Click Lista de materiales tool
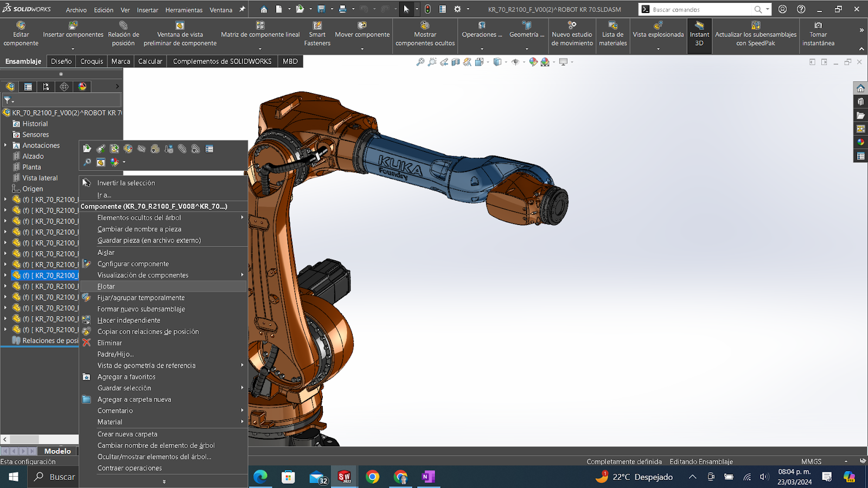 click(613, 34)
